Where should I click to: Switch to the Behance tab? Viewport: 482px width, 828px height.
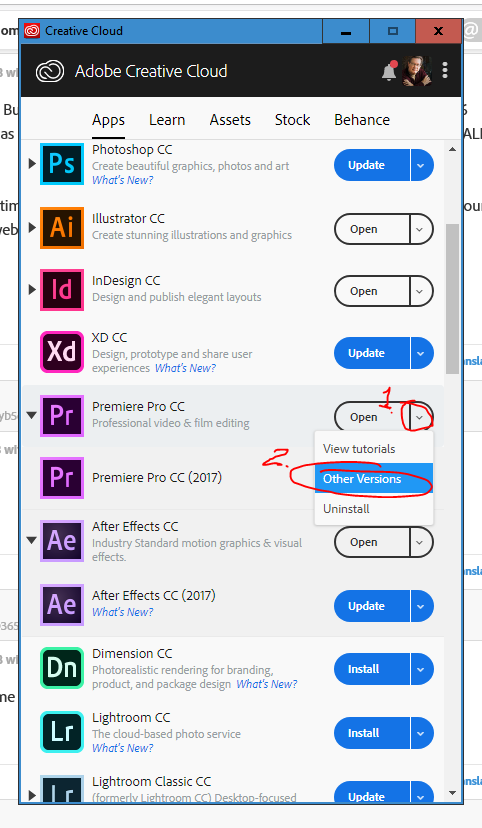[362, 120]
